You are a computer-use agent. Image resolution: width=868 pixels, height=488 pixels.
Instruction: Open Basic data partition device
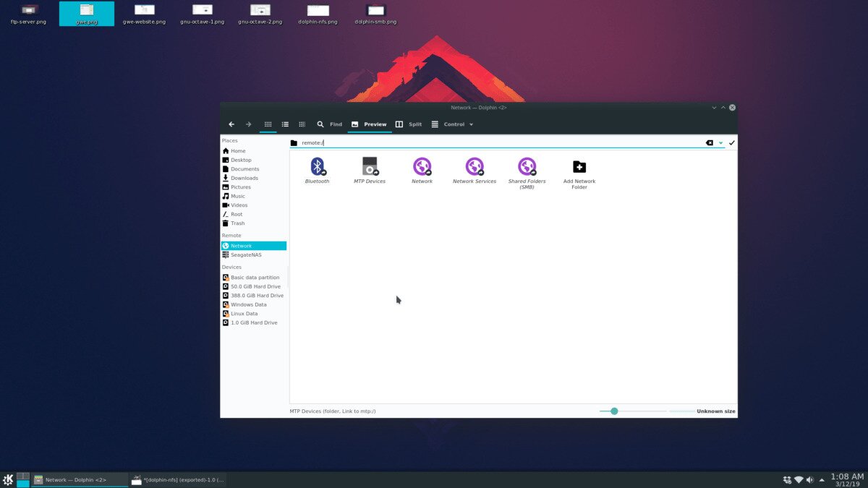click(x=254, y=278)
